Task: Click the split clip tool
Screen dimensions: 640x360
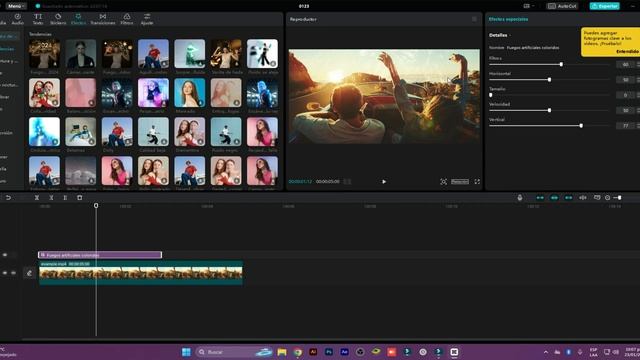Action: (x=37, y=198)
